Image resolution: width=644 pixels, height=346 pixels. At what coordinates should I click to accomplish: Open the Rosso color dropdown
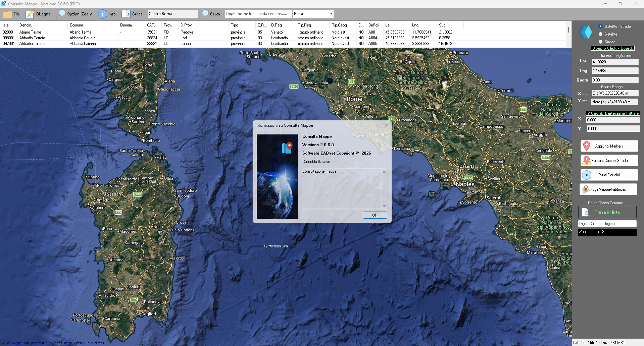pyautogui.click(x=331, y=14)
